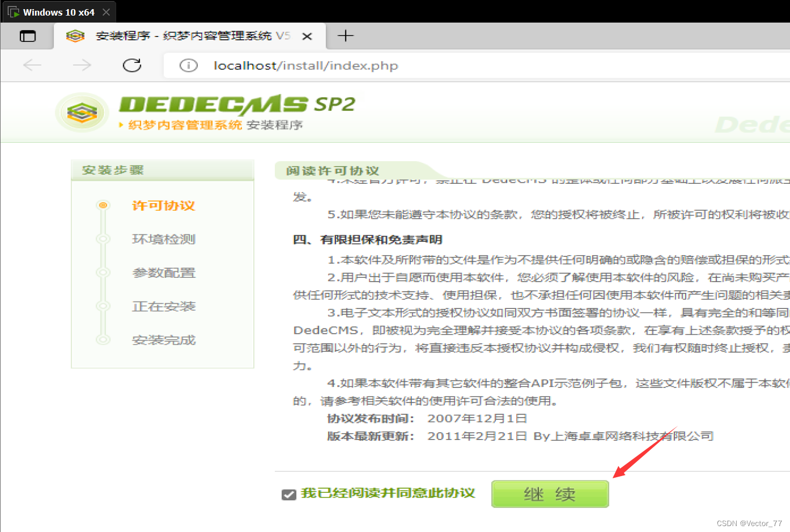Open the tab actions panel icon
Image resolution: width=790 pixels, height=532 pixels.
tap(27, 36)
